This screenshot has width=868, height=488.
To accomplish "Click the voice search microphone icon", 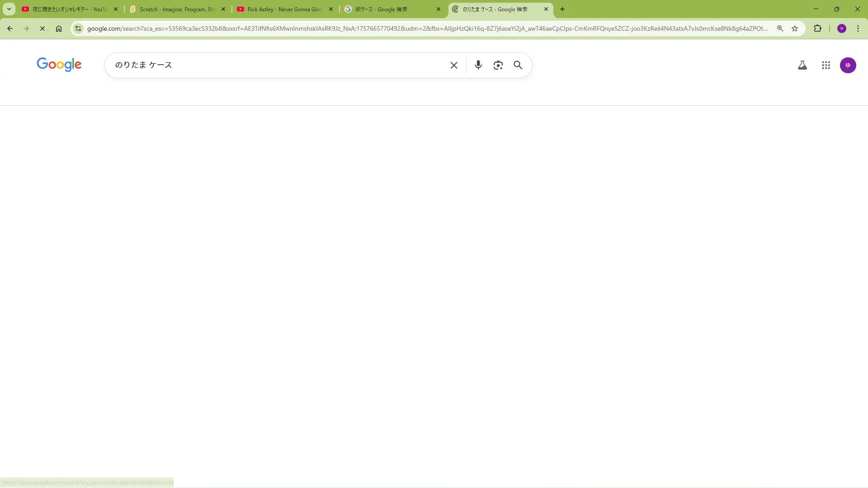I will [478, 65].
